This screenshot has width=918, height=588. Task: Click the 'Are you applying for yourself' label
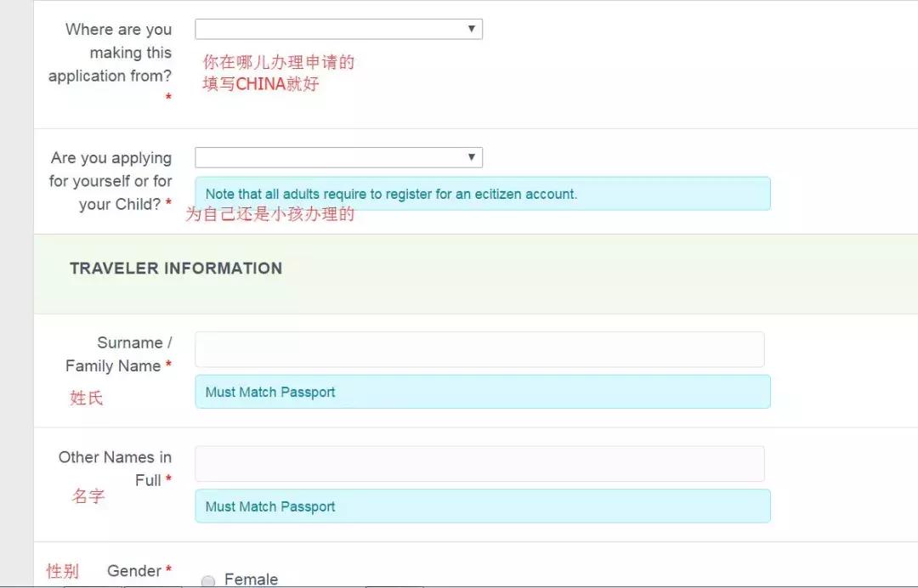coord(110,181)
